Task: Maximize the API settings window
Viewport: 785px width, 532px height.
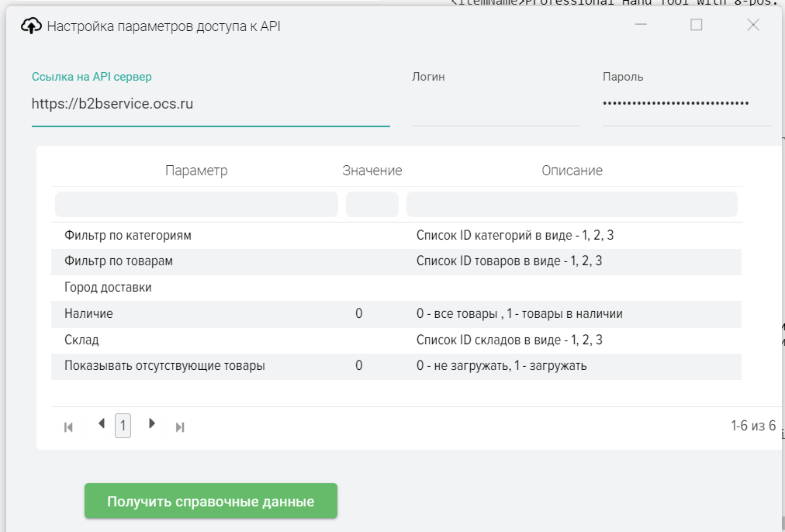Action: (696, 26)
